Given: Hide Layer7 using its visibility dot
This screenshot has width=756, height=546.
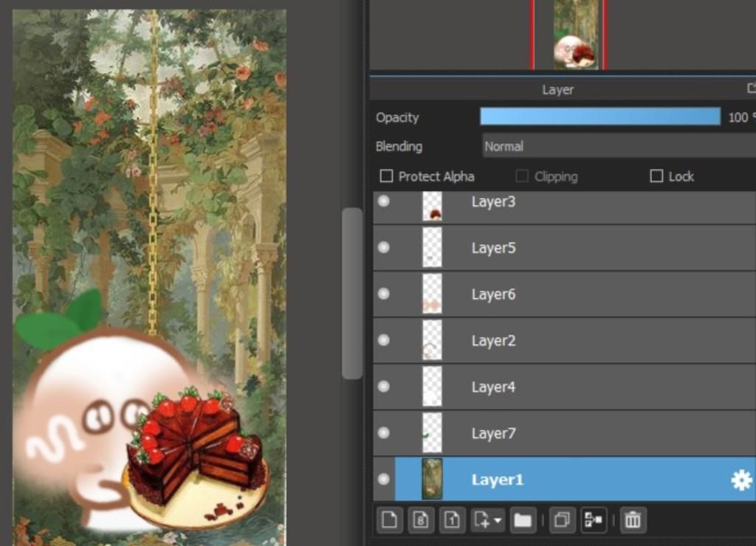Looking at the screenshot, I should coord(384,433).
